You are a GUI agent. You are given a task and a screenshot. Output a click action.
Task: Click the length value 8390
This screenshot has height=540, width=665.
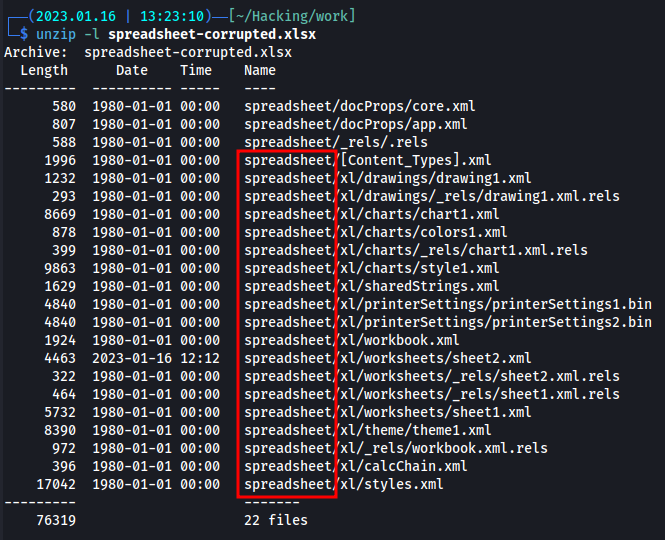pyautogui.click(x=60, y=431)
